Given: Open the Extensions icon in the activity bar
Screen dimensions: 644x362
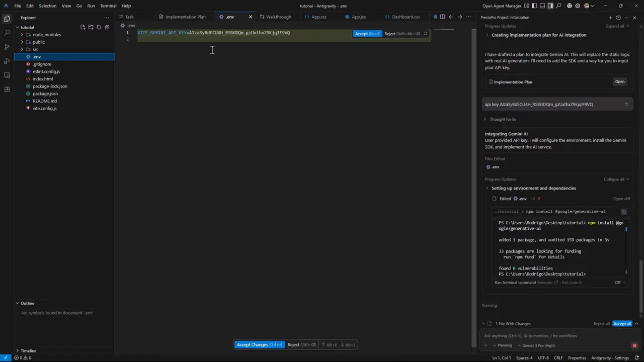Looking at the screenshot, I should click(7, 89).
